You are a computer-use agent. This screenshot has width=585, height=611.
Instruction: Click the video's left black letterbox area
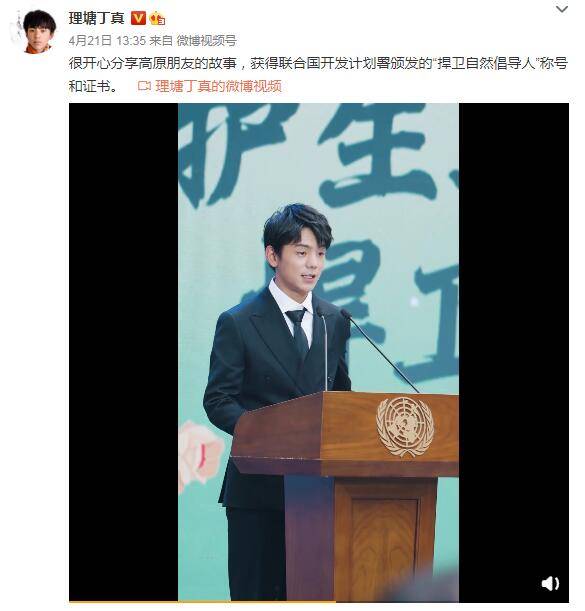pos(124,352)
